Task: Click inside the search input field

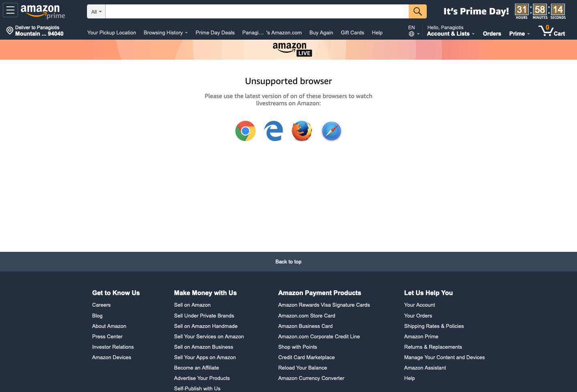Action: [256, 11]
